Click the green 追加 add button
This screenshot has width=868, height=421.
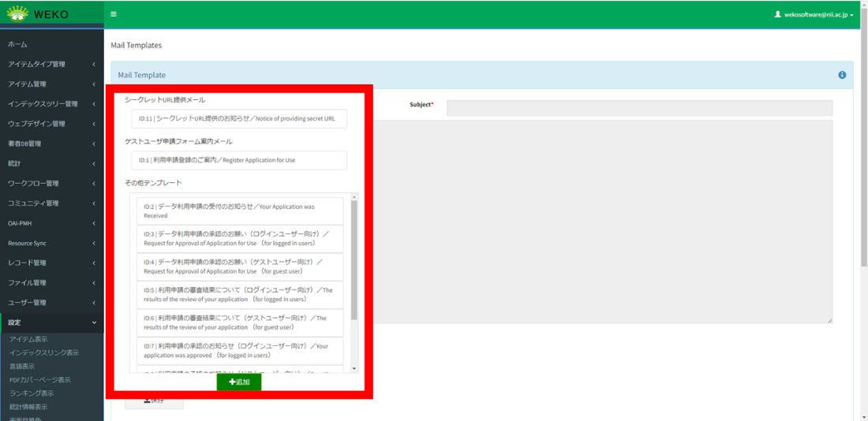pos(239,382)
